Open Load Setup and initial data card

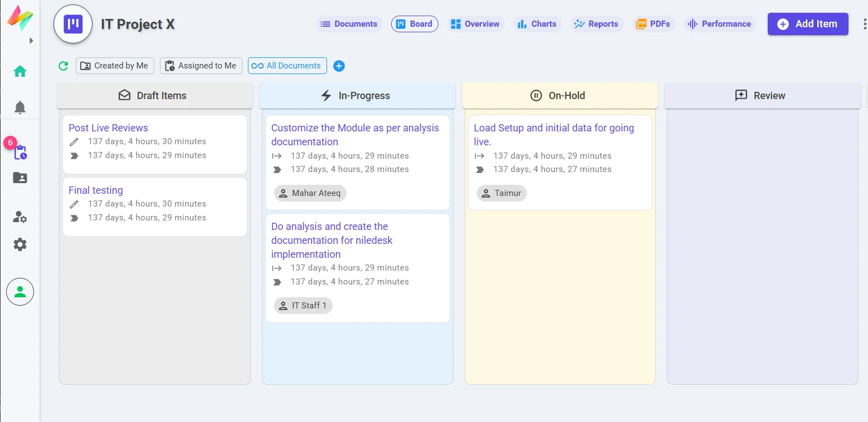(x=560, y=163)
